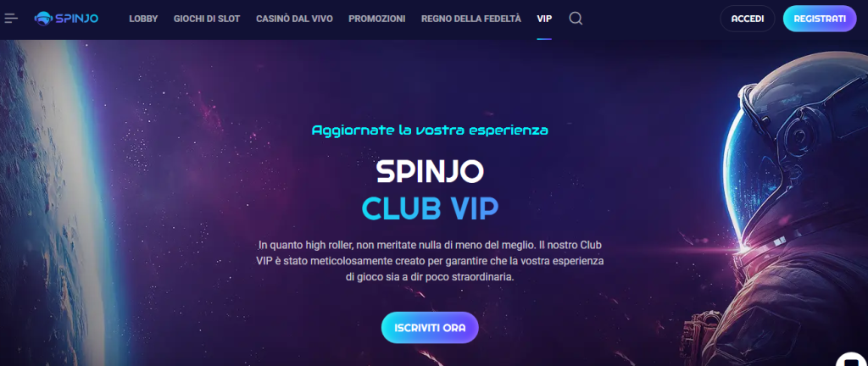Select CASINÒ DAL VIVO in the navbar

pyautogui.click(x=294, y=19)
